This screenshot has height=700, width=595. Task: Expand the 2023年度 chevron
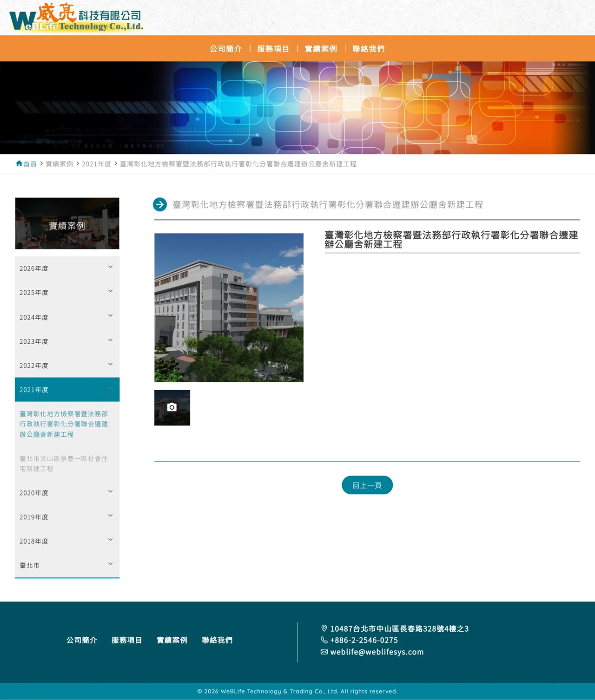(111, 340)
